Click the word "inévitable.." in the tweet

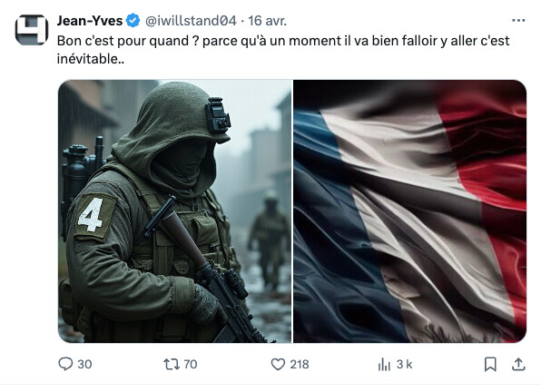coord(91,59)
